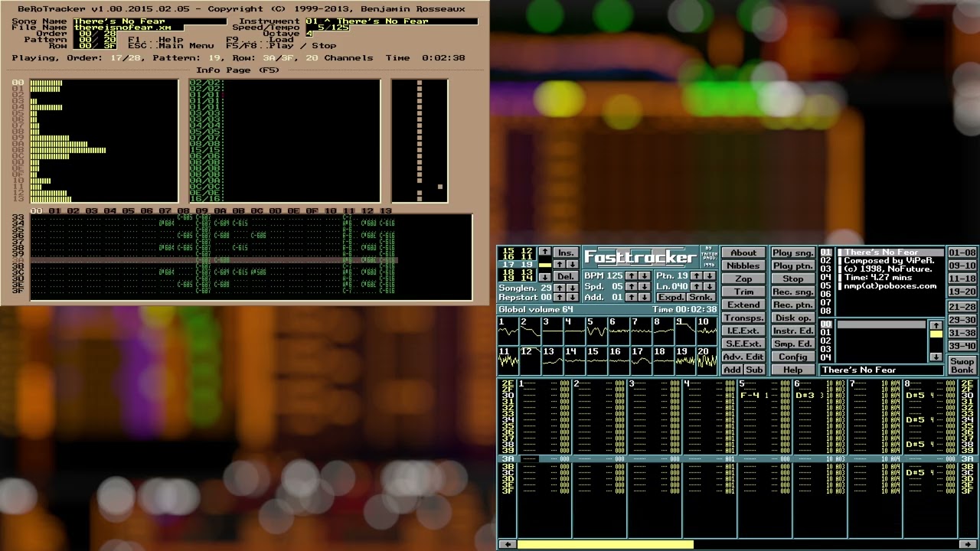Image resolution: width=980 pixels, height=551 pixels.
Task: Switch to instrument bank 21-28
Action: click(x=962, y=307)
